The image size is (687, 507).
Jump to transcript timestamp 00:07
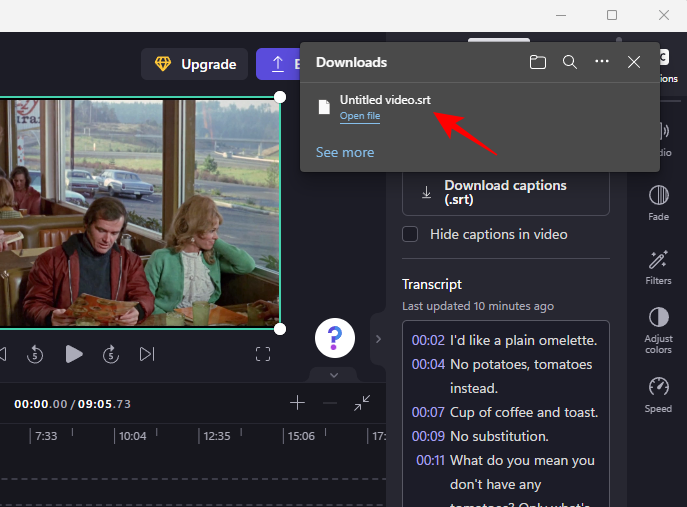pyautogui.click(x=428, y=412)
